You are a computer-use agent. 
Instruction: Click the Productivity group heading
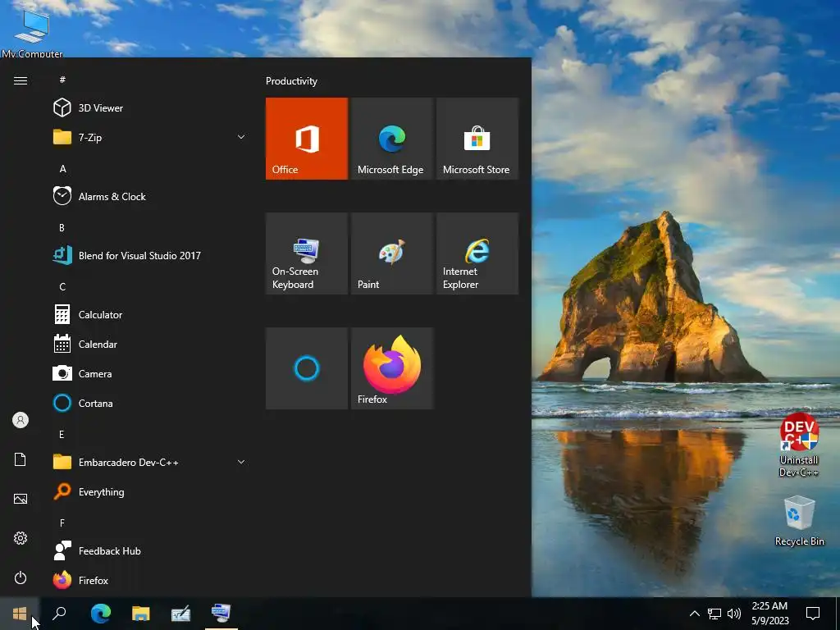coord(291,81)
